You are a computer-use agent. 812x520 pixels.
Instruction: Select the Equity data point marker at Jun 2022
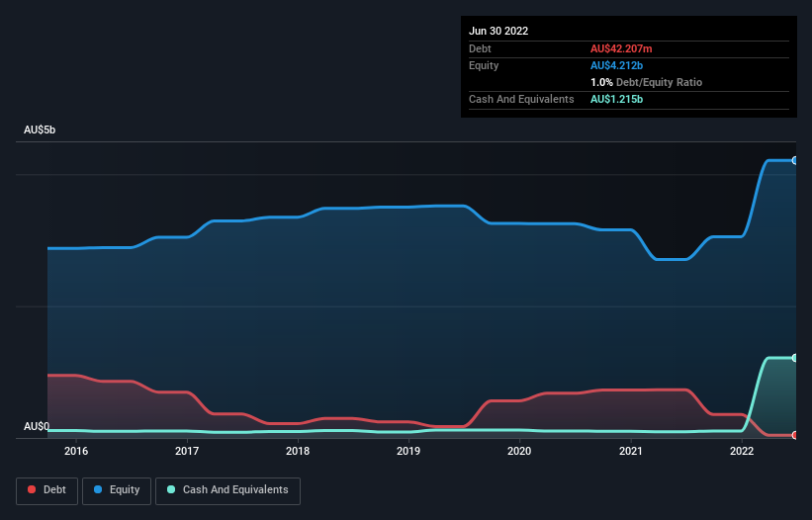795,161
